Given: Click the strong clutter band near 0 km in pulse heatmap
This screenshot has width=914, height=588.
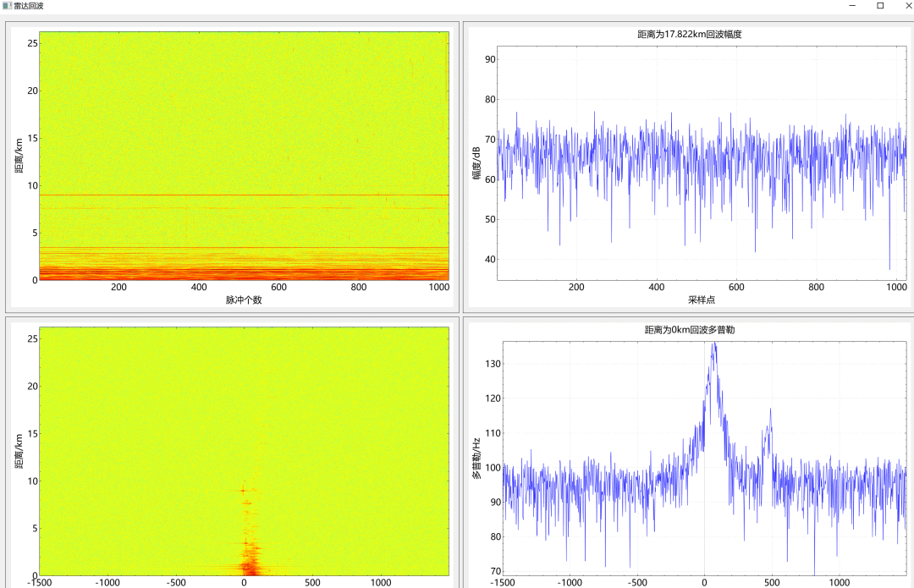Looking at the screenshot, I should pyautogui.click(x=244, y=273).
